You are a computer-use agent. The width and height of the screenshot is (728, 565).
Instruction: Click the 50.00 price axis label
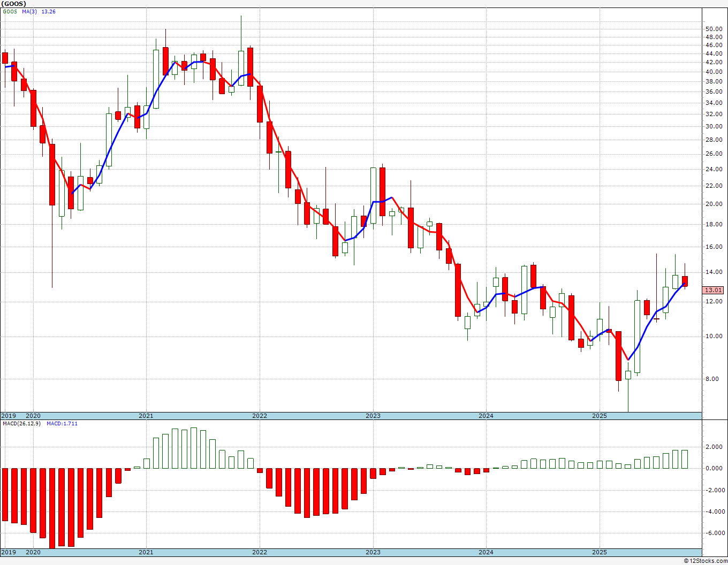pyautogui.click(x=714, y=29)
